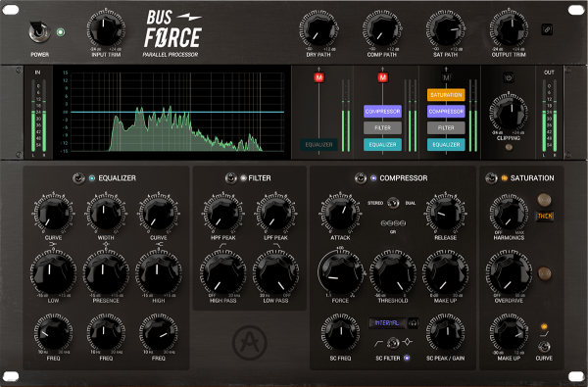Click the THICK harmonics mode selector
This screenshot has width=588, height=387.
pos(545,216)
